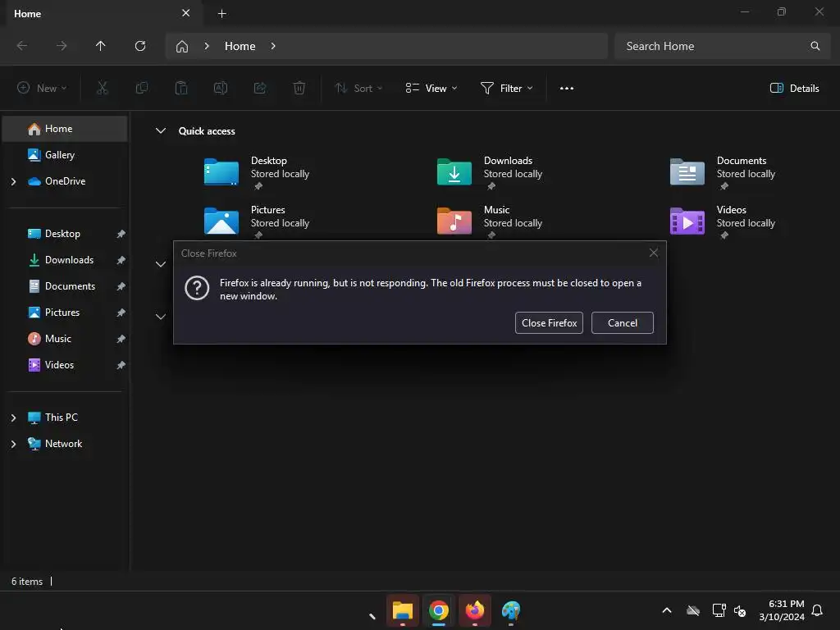Focus the Search Home field
Viewport: 840px width, 630px height.
722,46
